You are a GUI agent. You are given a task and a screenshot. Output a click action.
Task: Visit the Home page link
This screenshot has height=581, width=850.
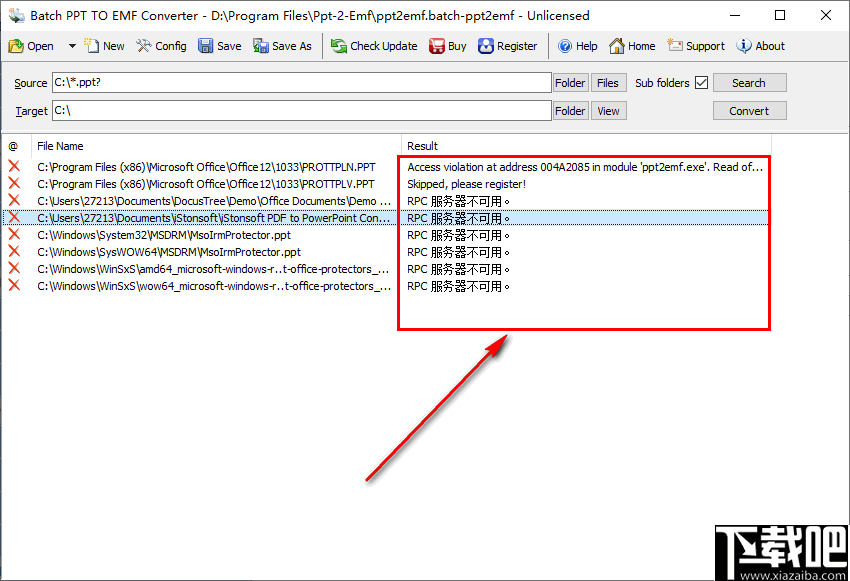pyautogui.click(x=631, y=45)
